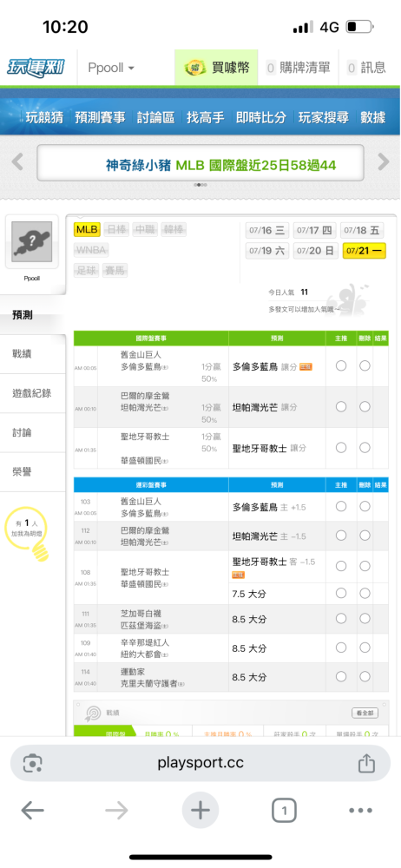Open 即時比分 in navigation bar
401x868 pixels.
point(261,117)
